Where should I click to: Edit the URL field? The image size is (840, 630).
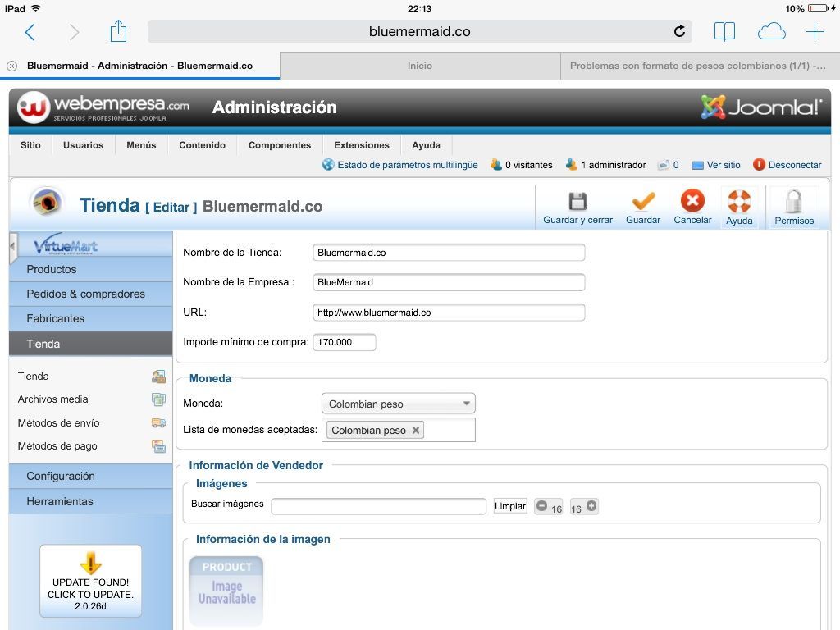pyautogui.click(x=449, y=313)
